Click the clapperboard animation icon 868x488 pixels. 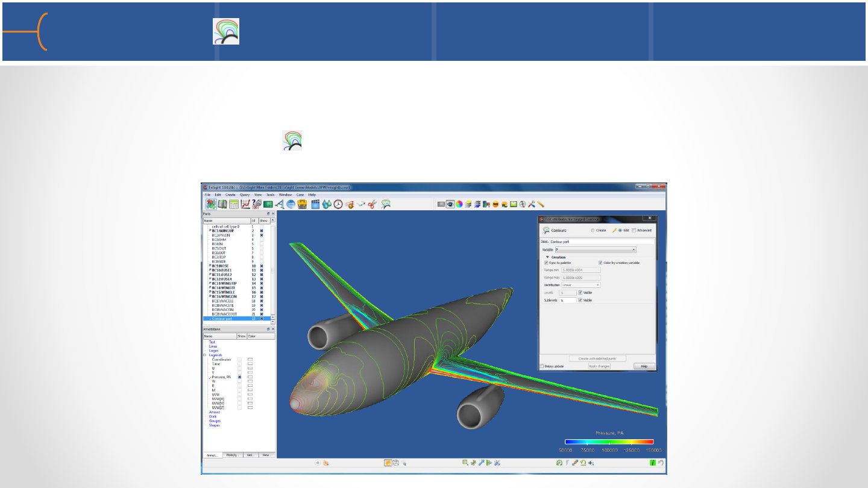pyautogui.click(x=315, y=204)
